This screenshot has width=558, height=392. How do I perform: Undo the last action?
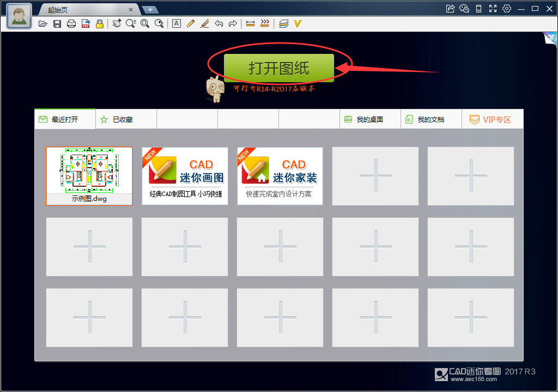pyautogui.click(x=218, y=23)
